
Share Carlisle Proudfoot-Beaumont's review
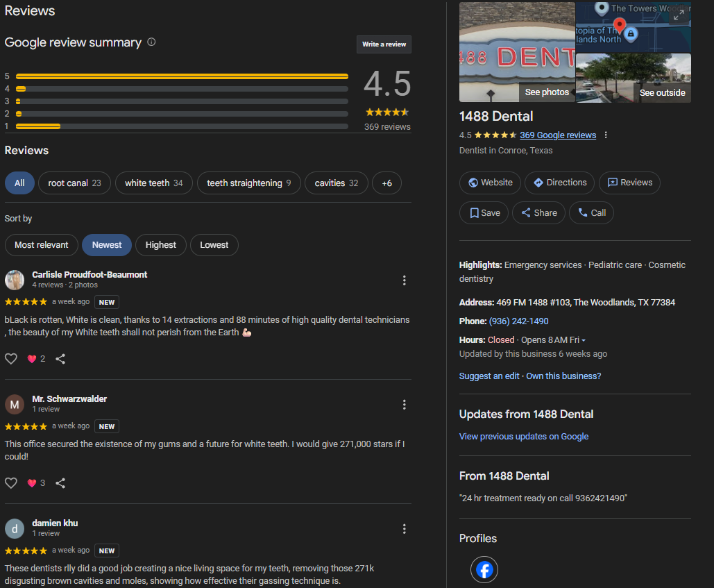pos(60,359)
